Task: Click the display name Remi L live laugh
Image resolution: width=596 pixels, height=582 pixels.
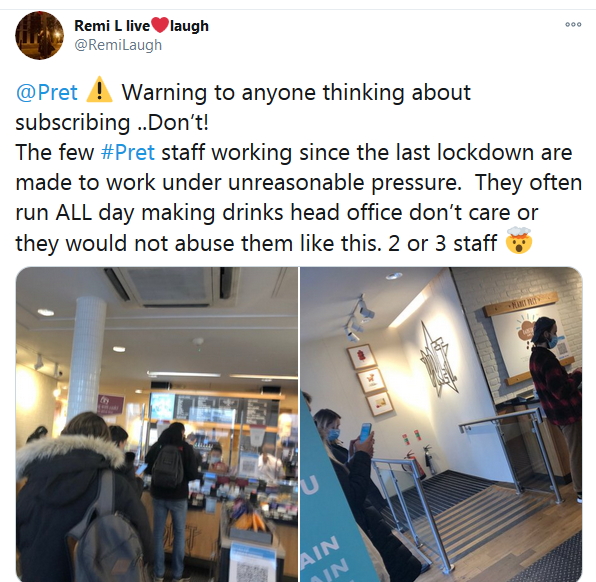Action: (141, 26)
